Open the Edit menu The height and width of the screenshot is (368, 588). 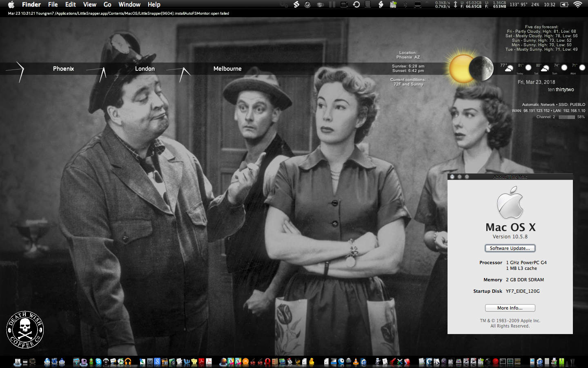tap(71, 4)
